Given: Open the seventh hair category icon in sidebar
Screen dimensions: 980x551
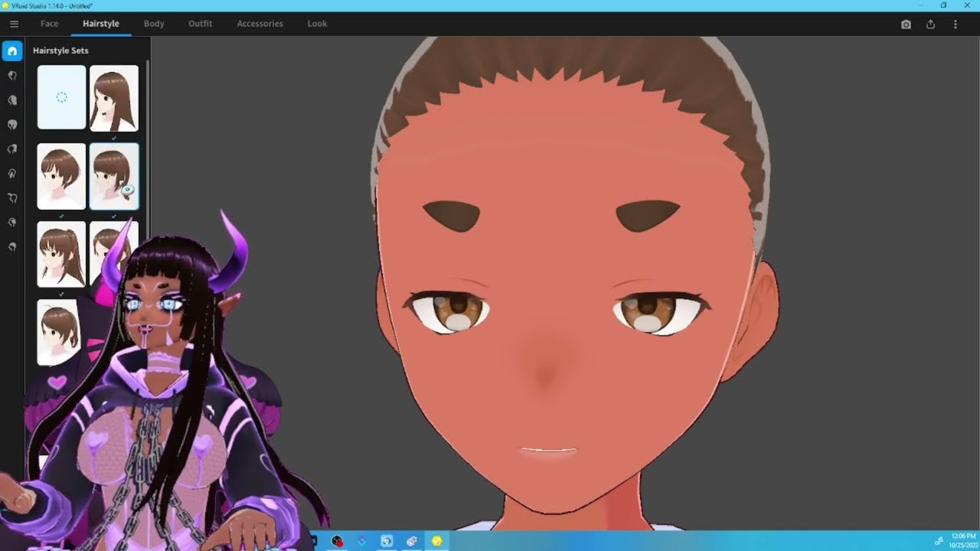Looking at the screenshot, I should (x=12, y=198).
